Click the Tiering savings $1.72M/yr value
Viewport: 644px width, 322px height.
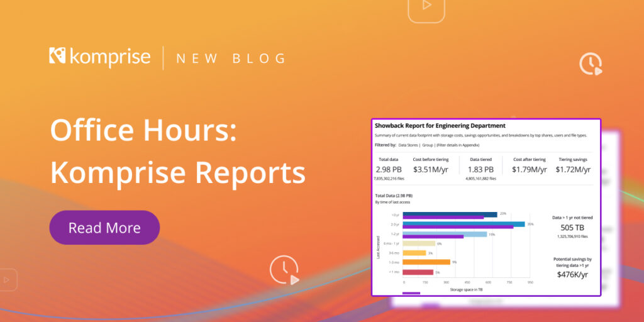tap(573, 169)
